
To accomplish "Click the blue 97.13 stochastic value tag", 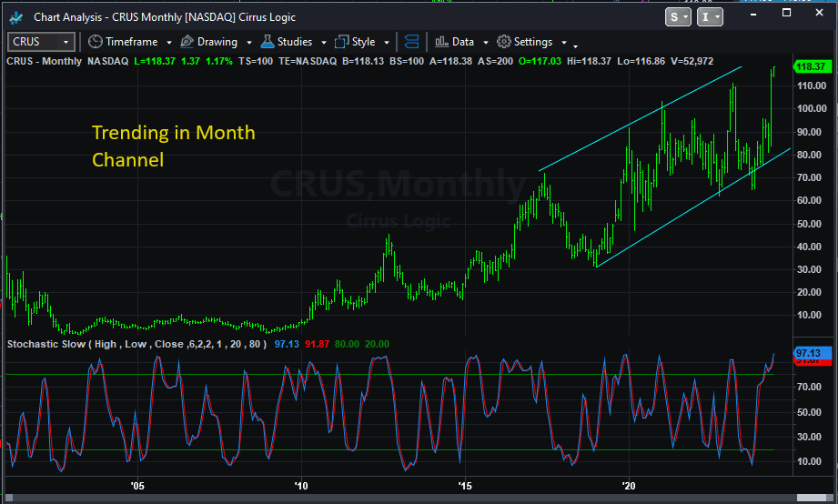I will pos(813,353).
